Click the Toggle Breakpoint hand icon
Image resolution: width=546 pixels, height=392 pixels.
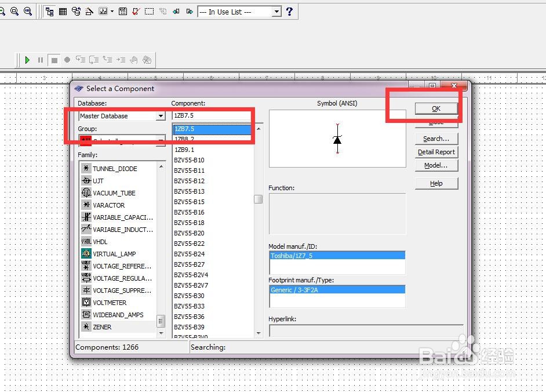pyautogui.click(x=134, y=60)
